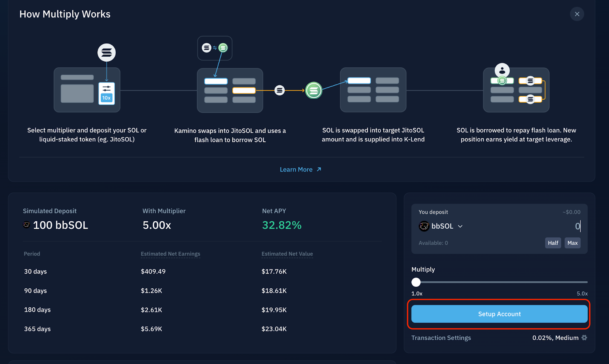This screenshot has width=609, height=364.
Task: Click the $1.26K earnings value
Action: point(151,291)
